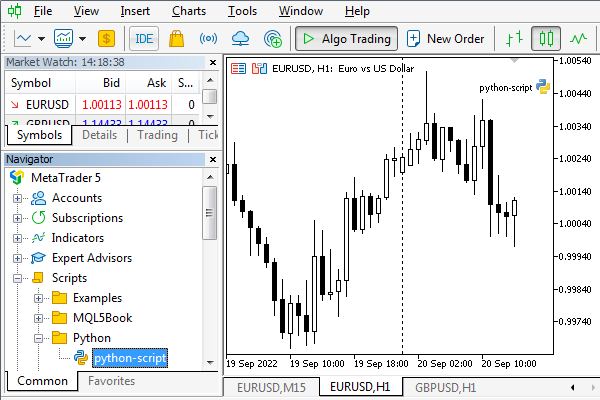Click the Signals broadcast icon
Viewport: 600px width, 400px height.
pos(208,39)
